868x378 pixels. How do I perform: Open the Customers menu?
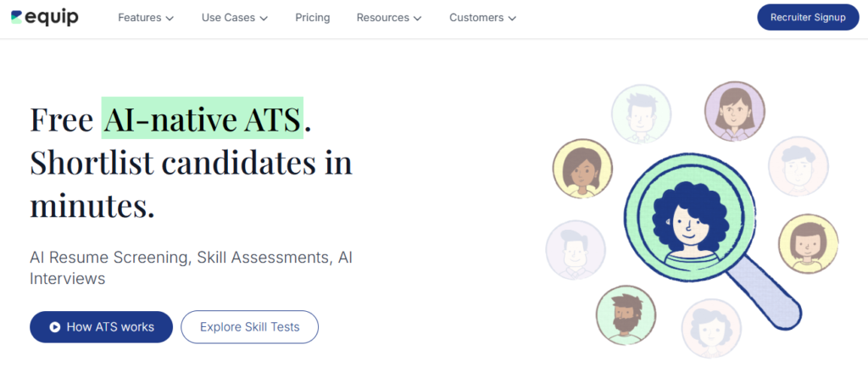(x=482, y=18)
